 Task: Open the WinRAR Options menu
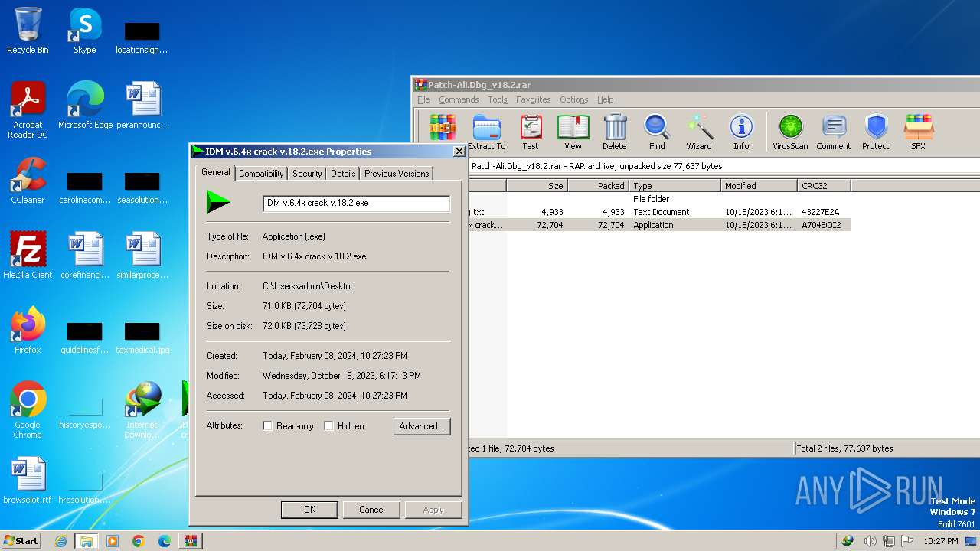point(573,99)
